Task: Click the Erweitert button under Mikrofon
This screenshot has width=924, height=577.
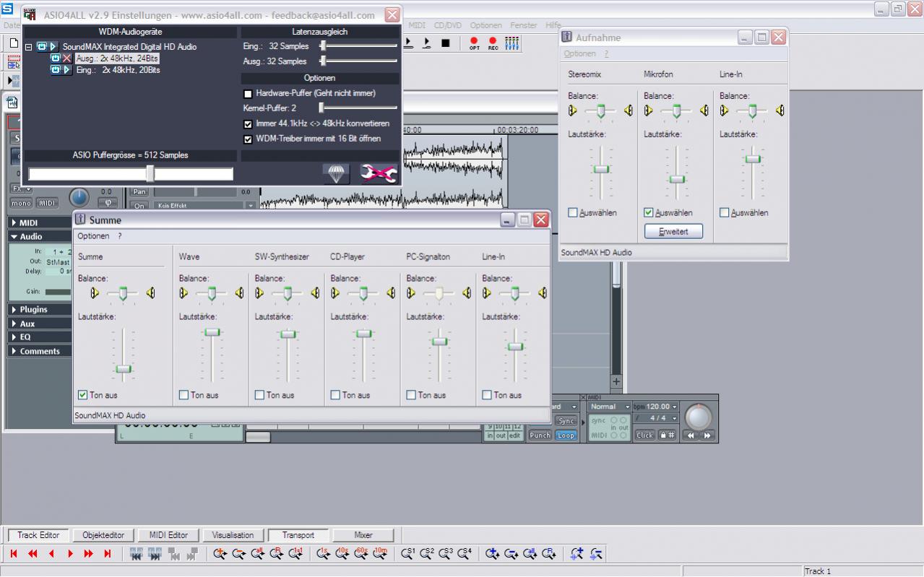Action: point(673,232)
